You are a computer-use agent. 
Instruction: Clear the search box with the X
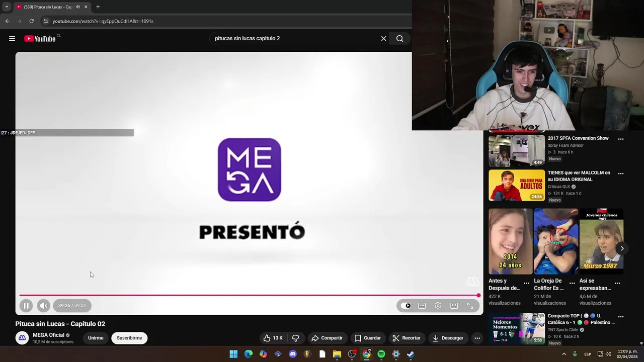click(x=383, y=38)
